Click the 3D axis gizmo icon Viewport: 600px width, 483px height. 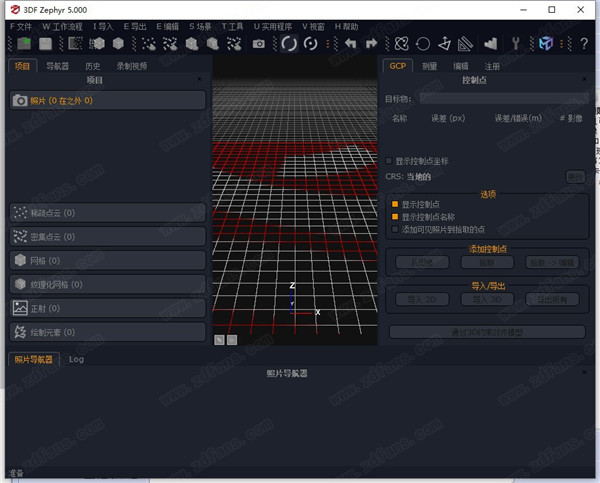point(444,44)
